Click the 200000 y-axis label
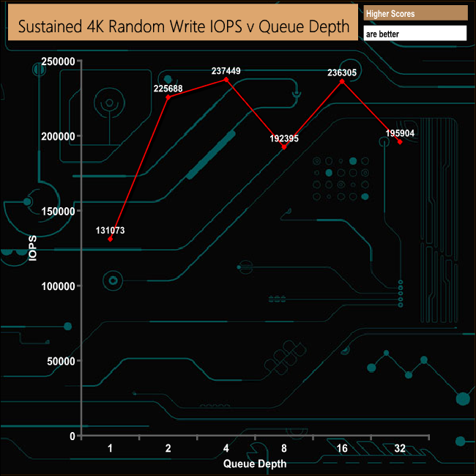The width and height of the screenshot is (476, 476). pos(58,136)
